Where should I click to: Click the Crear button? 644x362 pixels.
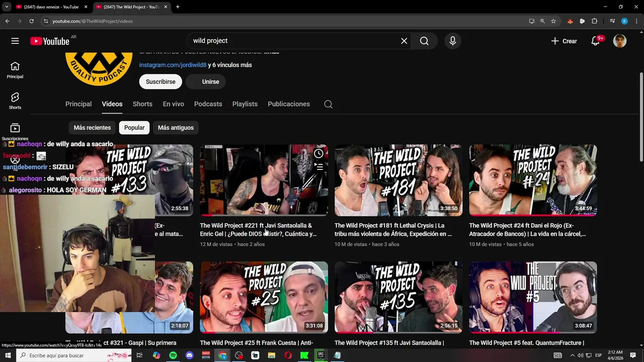point(564,41)
